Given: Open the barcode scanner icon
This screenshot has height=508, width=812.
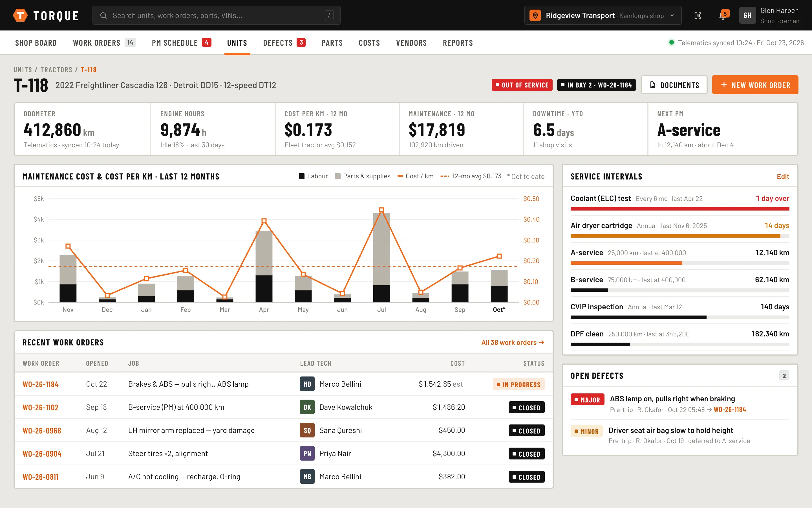Looking at the screenshot, I should pyautogui.click(x=698, y=16).
